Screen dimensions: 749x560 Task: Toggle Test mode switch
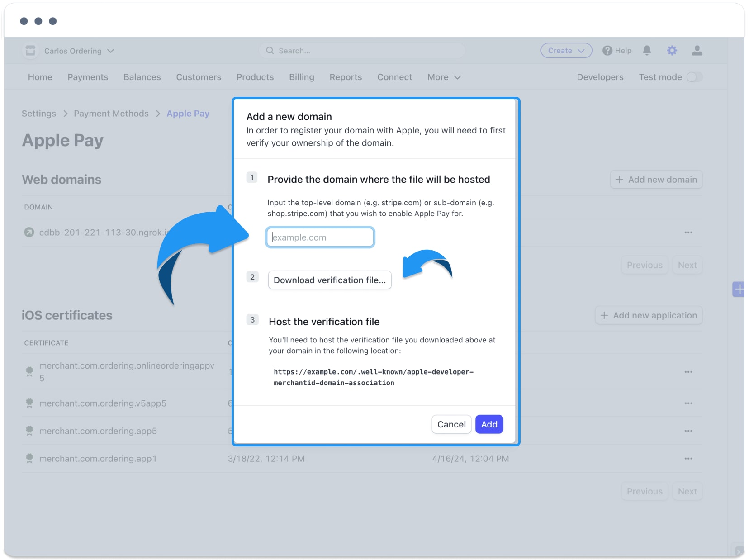coord(694,77)
